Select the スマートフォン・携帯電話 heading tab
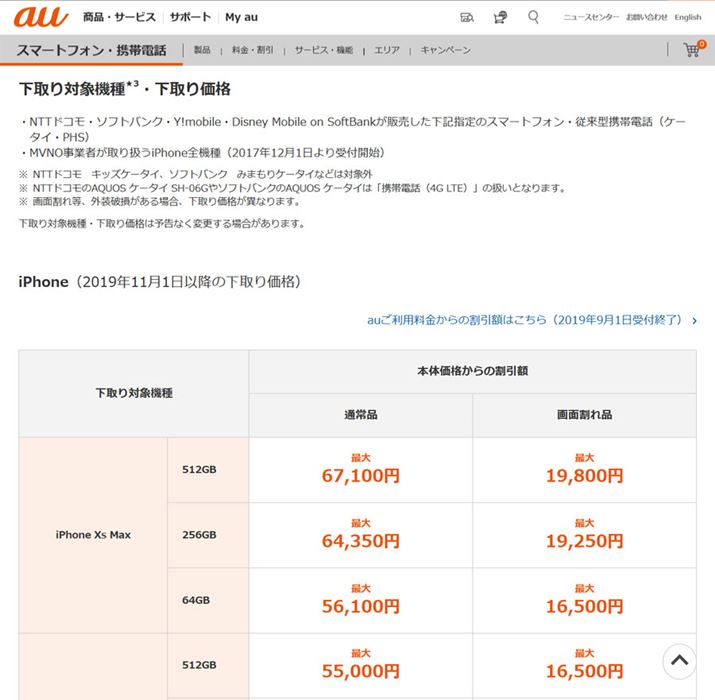Screen dimensions: 715x700 click(x=92, y=50)
